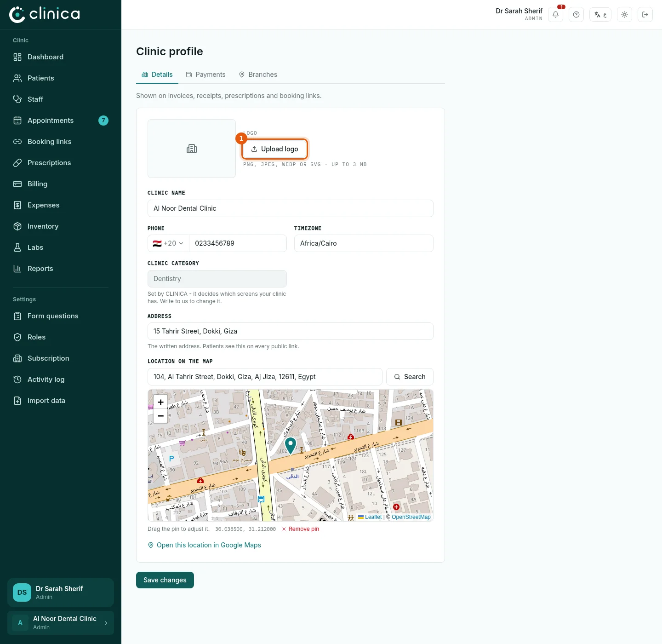
Task: Open the Labs section
Action: (61, 247)
